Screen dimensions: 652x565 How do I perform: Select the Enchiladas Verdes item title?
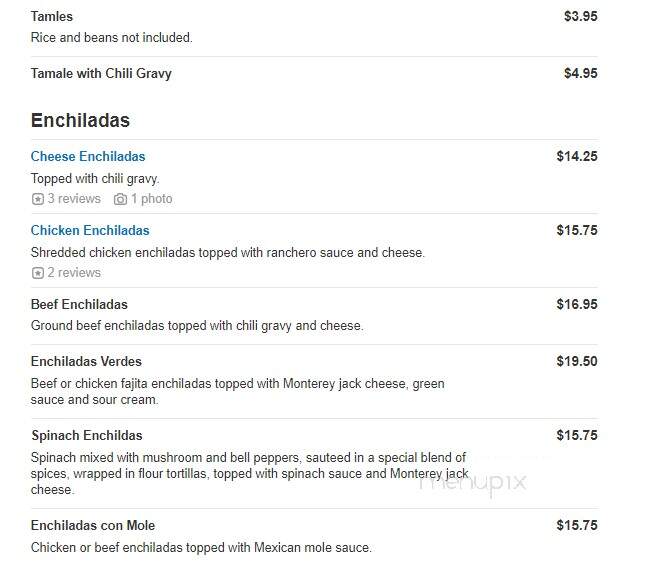point(86,361)
